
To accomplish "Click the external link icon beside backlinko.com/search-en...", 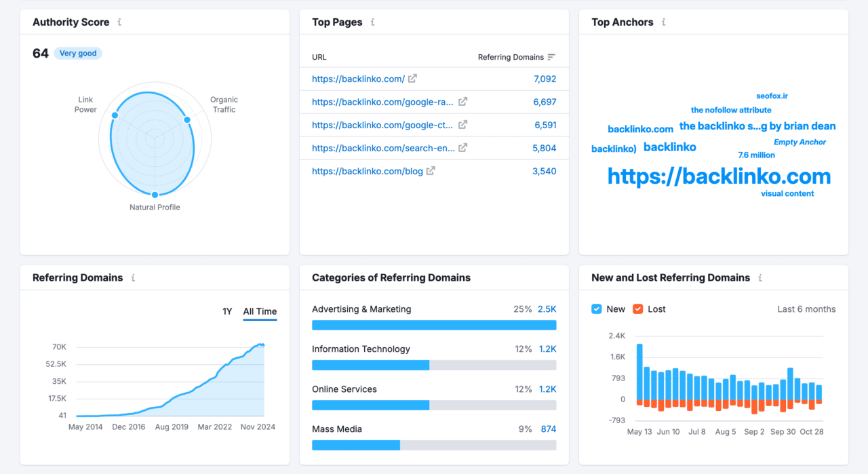I will pyautogui.click(x=462, y=148).
